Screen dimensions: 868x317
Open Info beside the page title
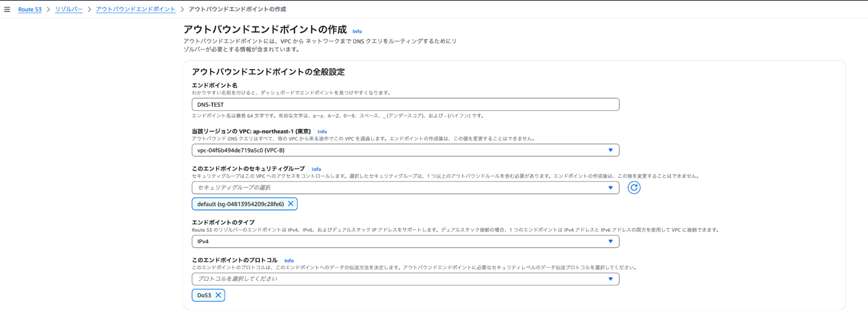357,31
